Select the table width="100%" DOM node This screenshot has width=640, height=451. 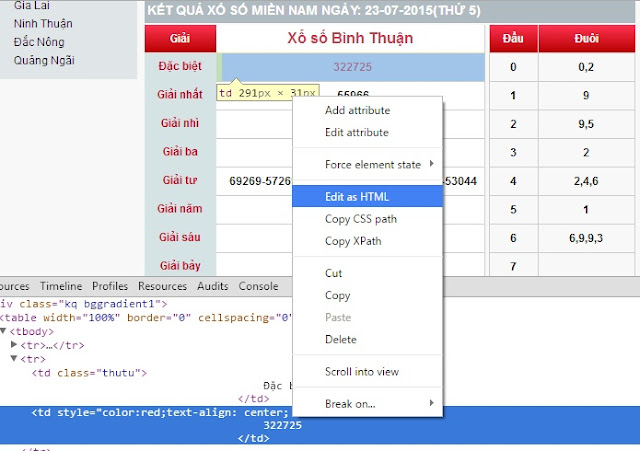tap(146, 318)
